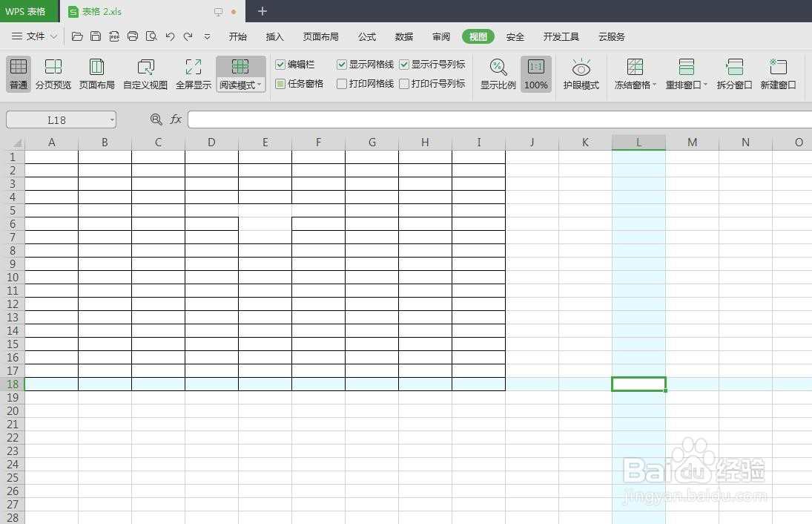Open the 审阅 (Review) tab
The image size is (812, 524).
[441, 36]
